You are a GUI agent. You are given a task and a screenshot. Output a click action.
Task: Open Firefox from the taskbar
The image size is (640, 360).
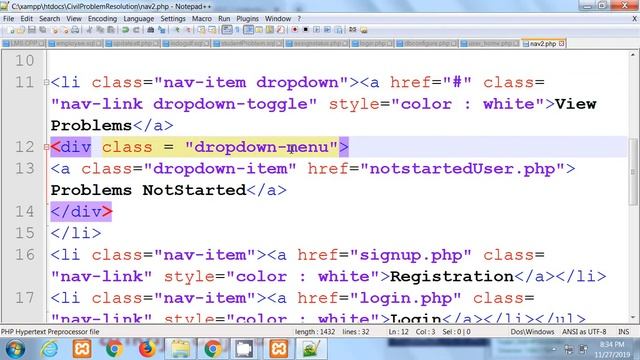tap(147, 349)
